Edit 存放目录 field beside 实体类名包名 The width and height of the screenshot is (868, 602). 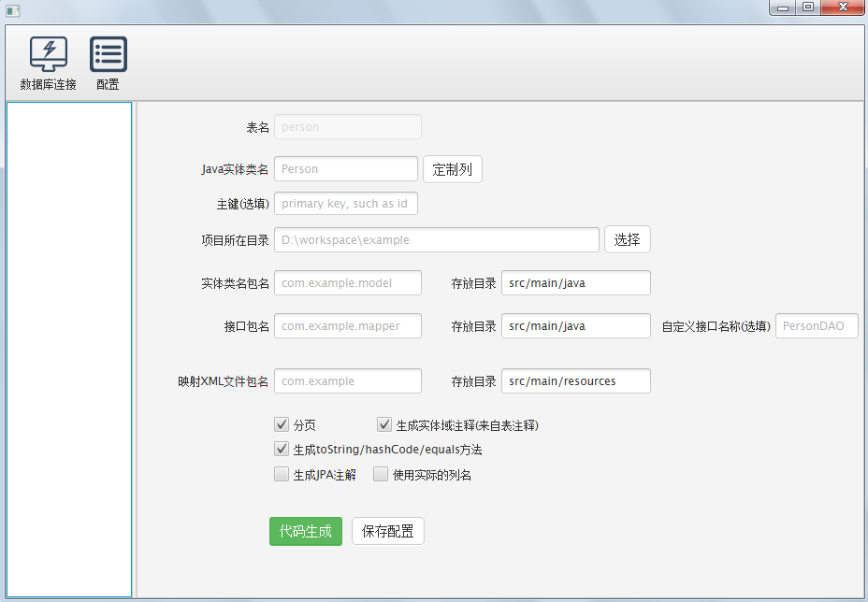click(576, 282)
